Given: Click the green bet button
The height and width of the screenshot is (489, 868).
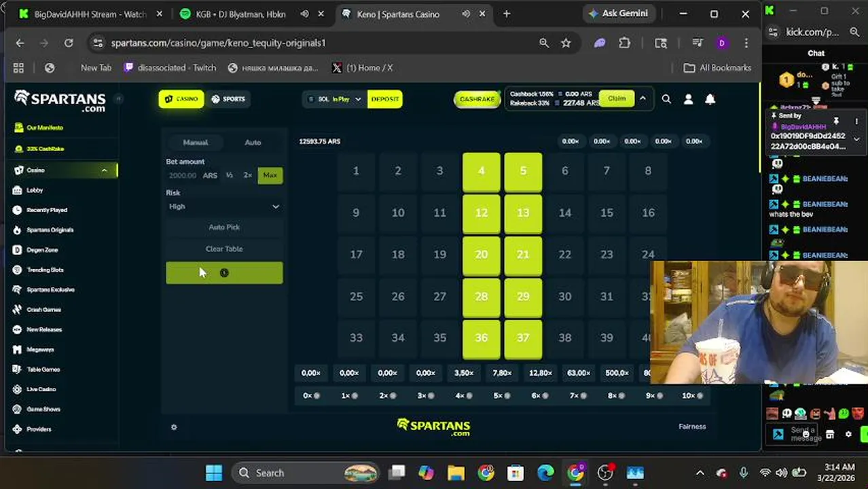Looking at the screenshot, I should pyautogui.click(x=224, y=273).
